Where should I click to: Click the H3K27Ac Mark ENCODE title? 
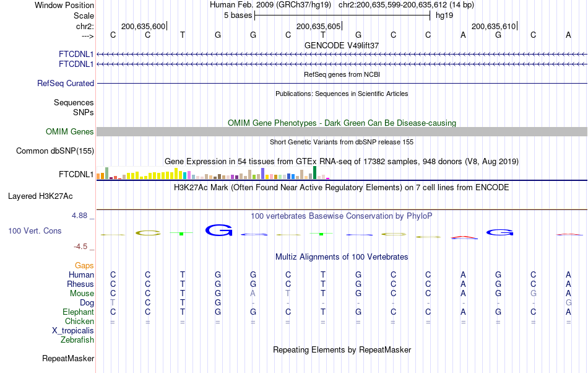tap(342, 187)
